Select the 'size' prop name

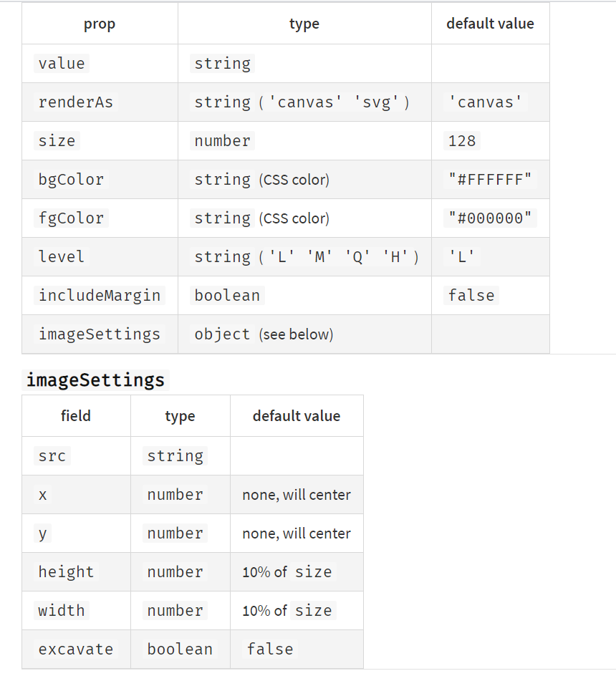point(57,140)
